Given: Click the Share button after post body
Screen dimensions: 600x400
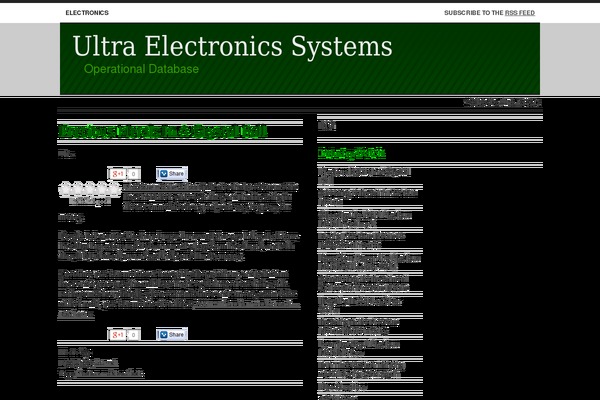Looking at the screenshot, I should [172, 335].
